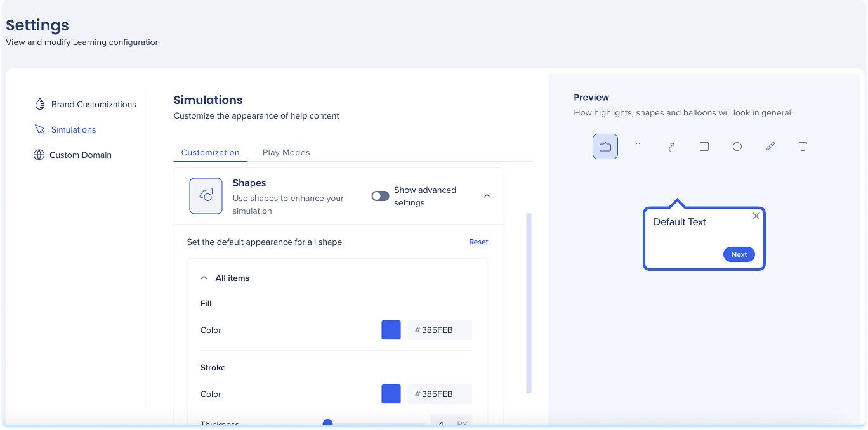Screen dimensions: 868x430
Task: Collapse the All items group
Action: click(x=204, y=278)
